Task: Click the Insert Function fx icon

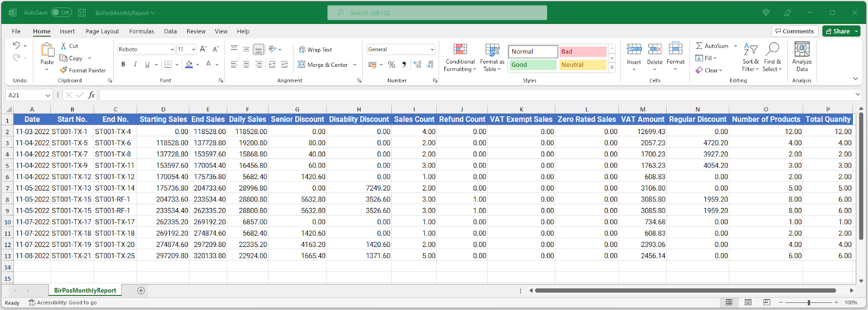Action: coord(91,95)
